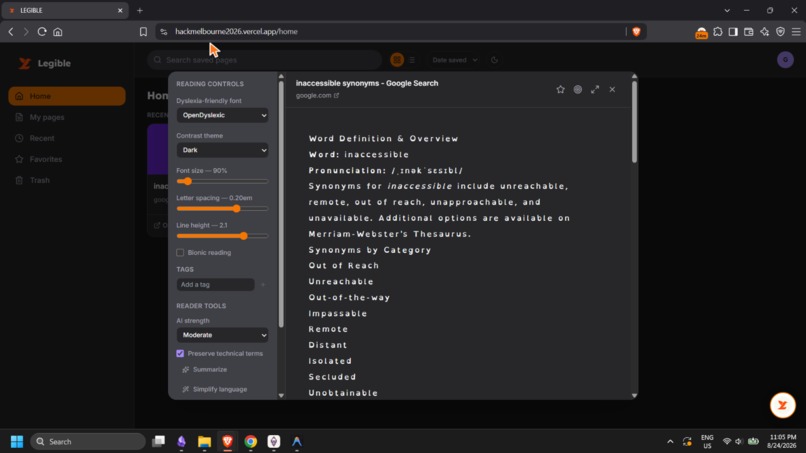Open a new browser tab
This screenshot has height=453, width=806.
pos(139,10)
